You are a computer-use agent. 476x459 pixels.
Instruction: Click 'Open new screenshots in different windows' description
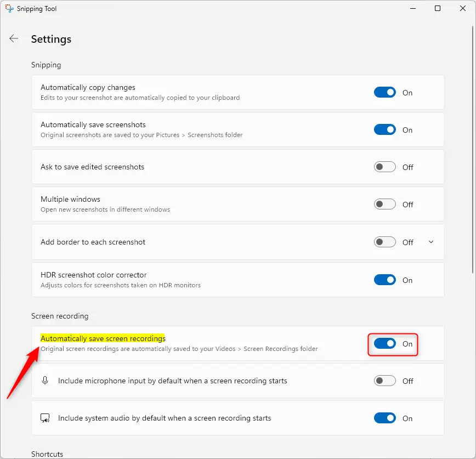[105, 209]
